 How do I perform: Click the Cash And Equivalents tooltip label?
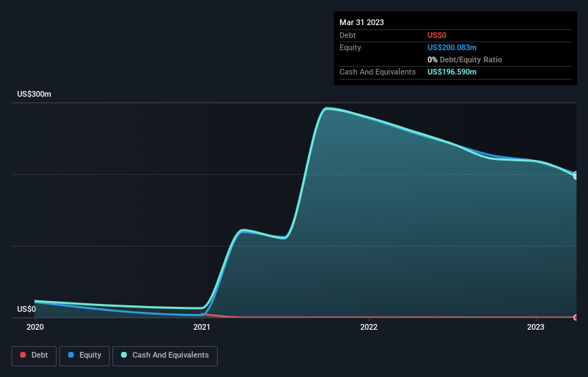377,72
